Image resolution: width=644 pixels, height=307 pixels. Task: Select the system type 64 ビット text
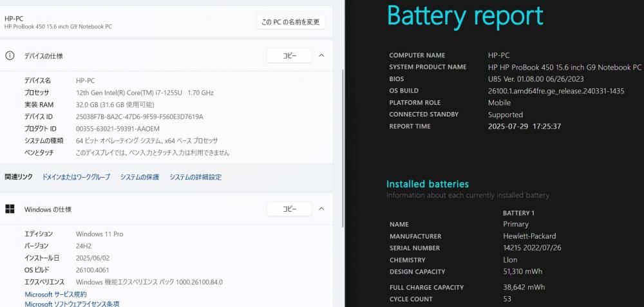147,141
